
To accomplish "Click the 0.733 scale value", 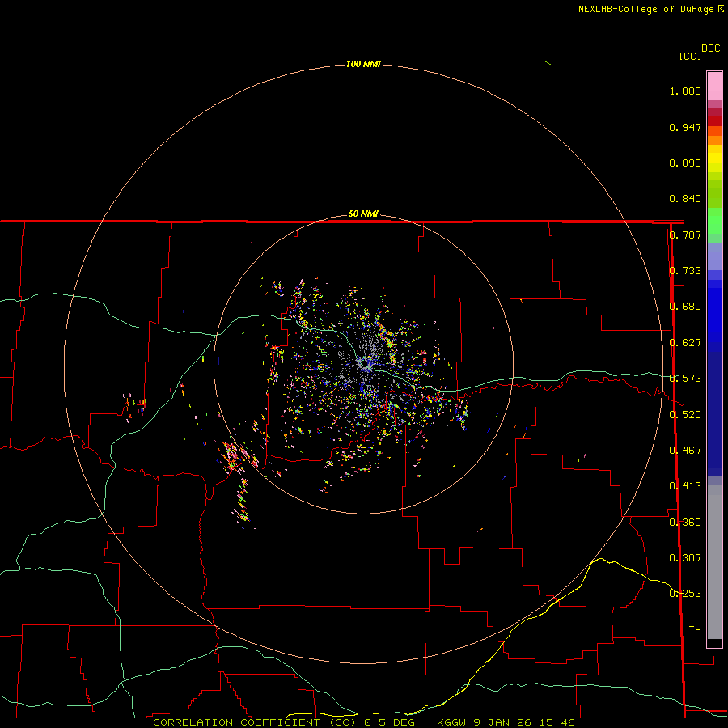I will 685,271.
